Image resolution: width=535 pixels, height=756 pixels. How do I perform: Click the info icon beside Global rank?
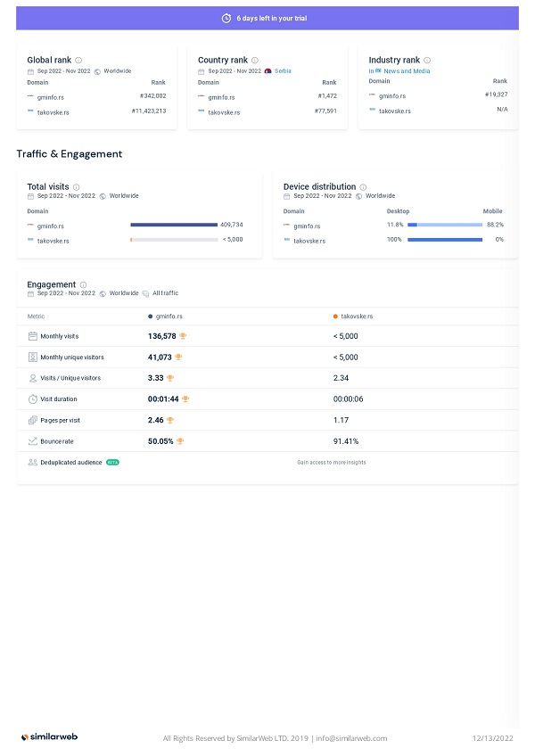pyautogui.click(x=78, y=61)
